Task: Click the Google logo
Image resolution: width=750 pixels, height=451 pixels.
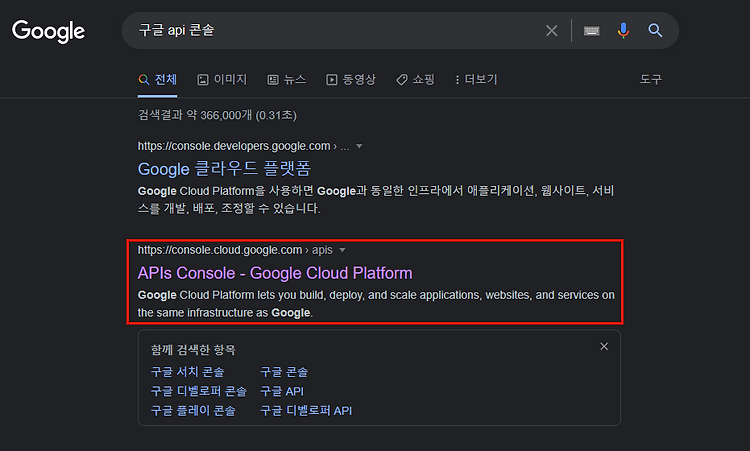Action: 48,31
